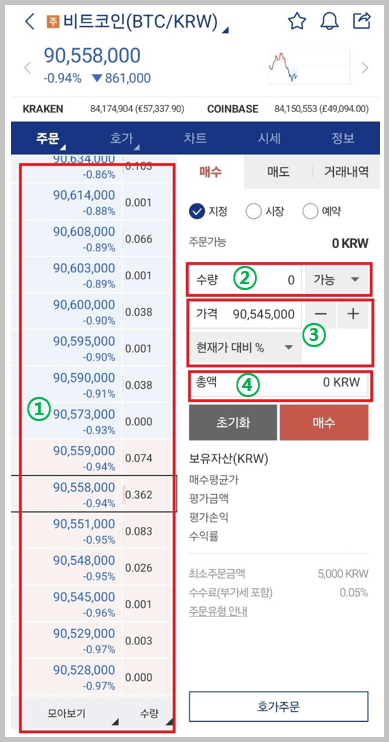Decrease price with the minus button

tap(320, 314)
